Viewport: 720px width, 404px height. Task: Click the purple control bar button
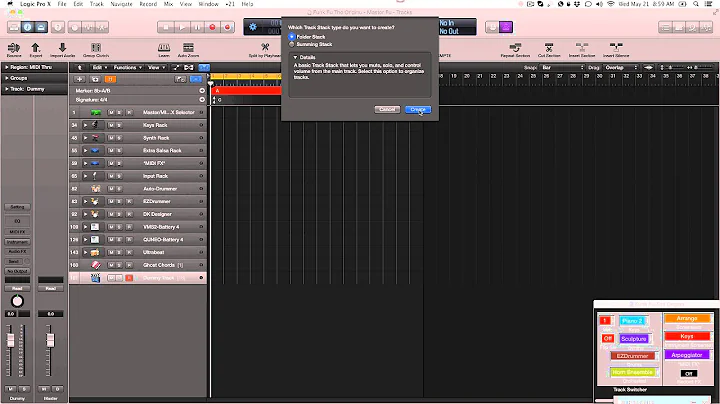point(506,27)
